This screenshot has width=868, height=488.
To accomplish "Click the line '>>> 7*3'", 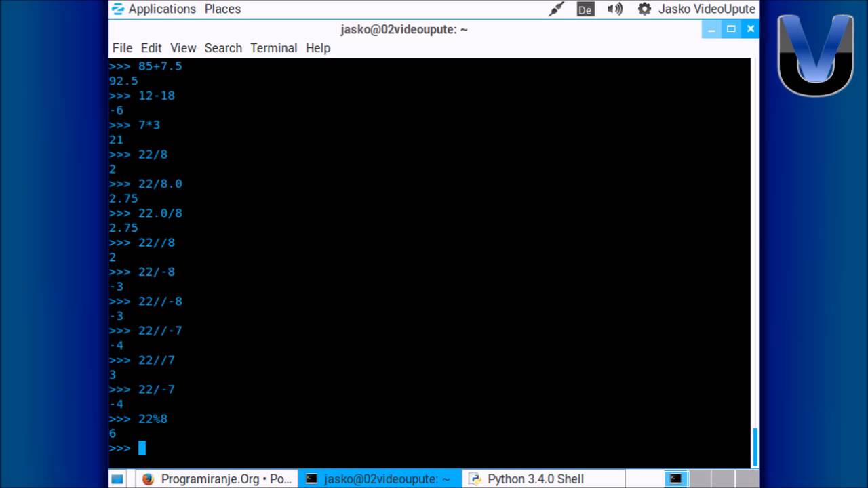I will tap(135, 125).
